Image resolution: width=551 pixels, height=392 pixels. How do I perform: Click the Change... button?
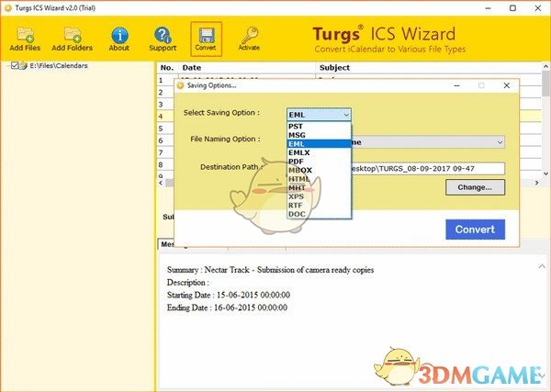point(475,187)
